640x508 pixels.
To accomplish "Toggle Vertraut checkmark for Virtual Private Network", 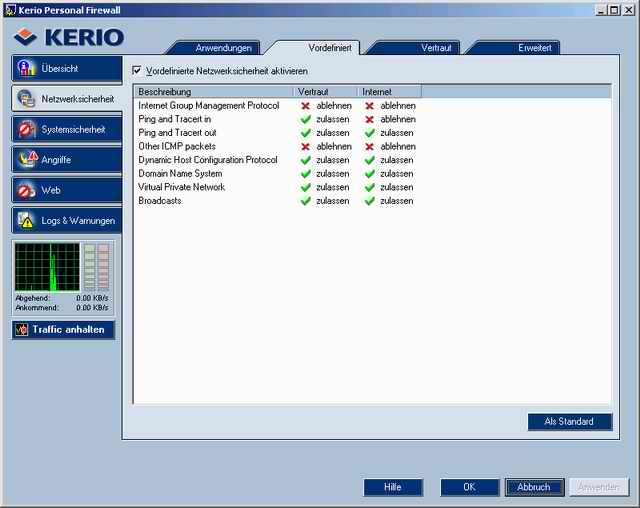I will (305, 187).
